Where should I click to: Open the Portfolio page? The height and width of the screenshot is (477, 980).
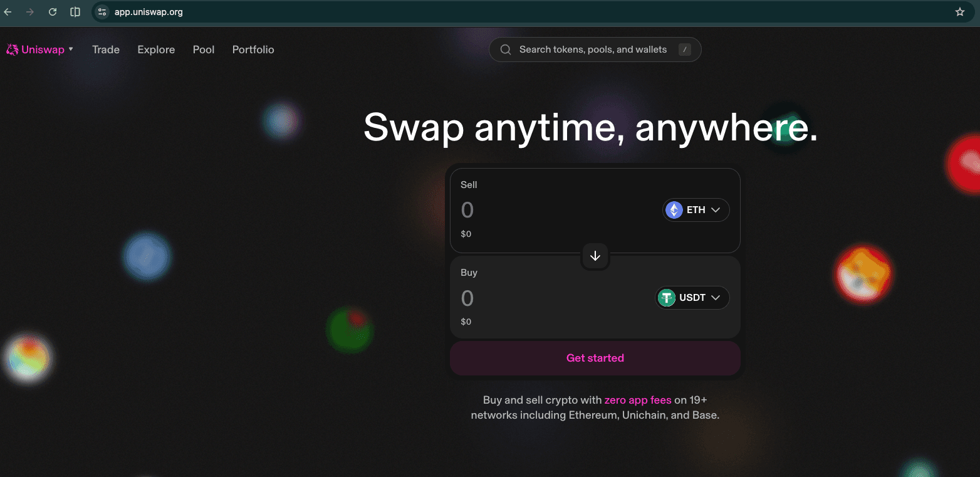(253, 50)
